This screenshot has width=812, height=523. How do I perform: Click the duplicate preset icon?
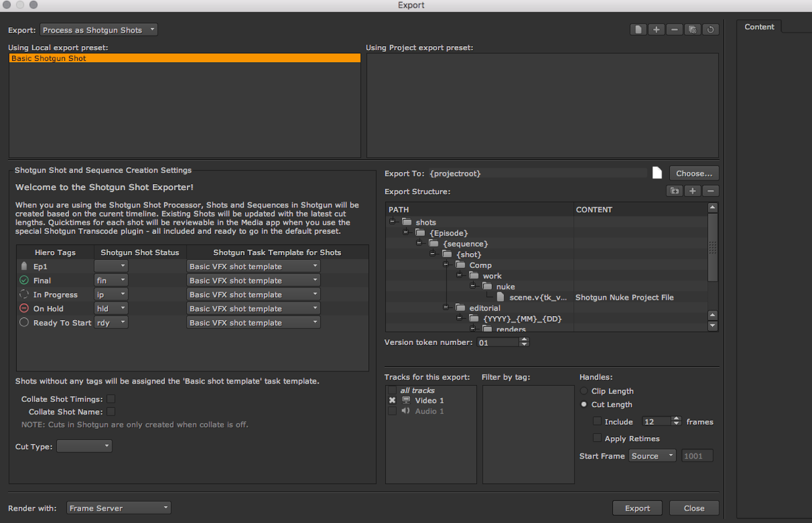692,29
